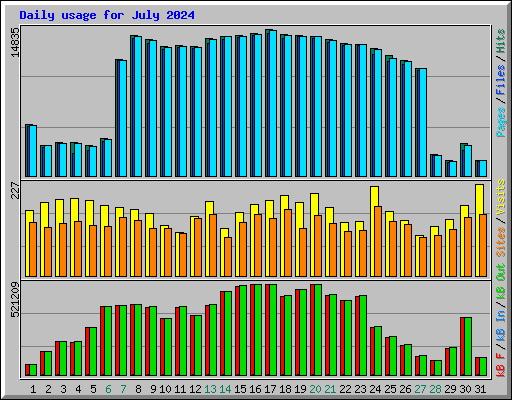
Task: Click the 'Daily usage for July 2024' title
Action: point(107,15)
